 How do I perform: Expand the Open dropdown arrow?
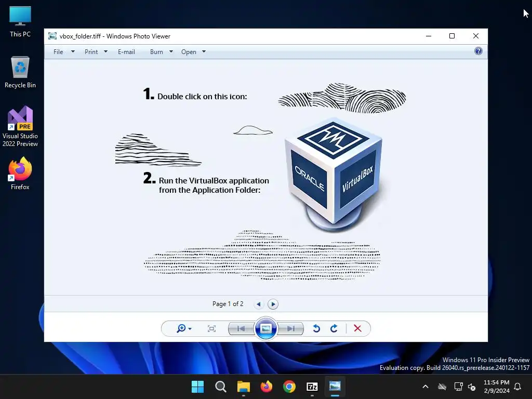click(204, 51)
